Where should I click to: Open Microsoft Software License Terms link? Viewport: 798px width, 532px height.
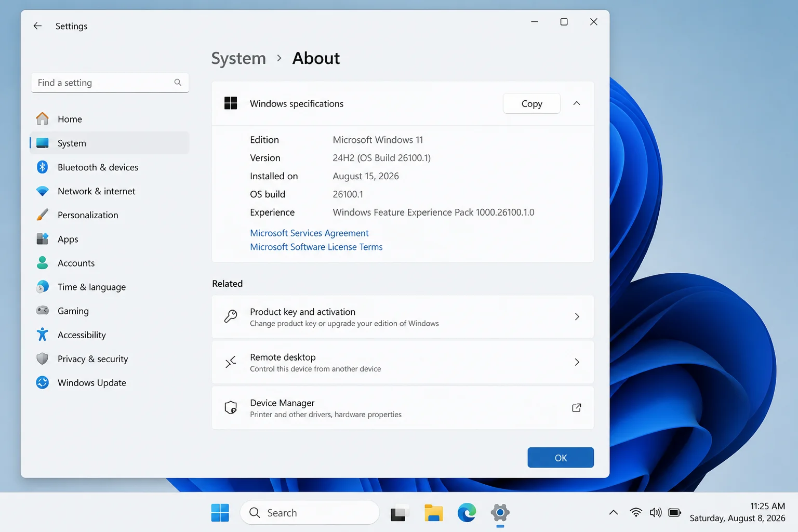tap(316, 247)
